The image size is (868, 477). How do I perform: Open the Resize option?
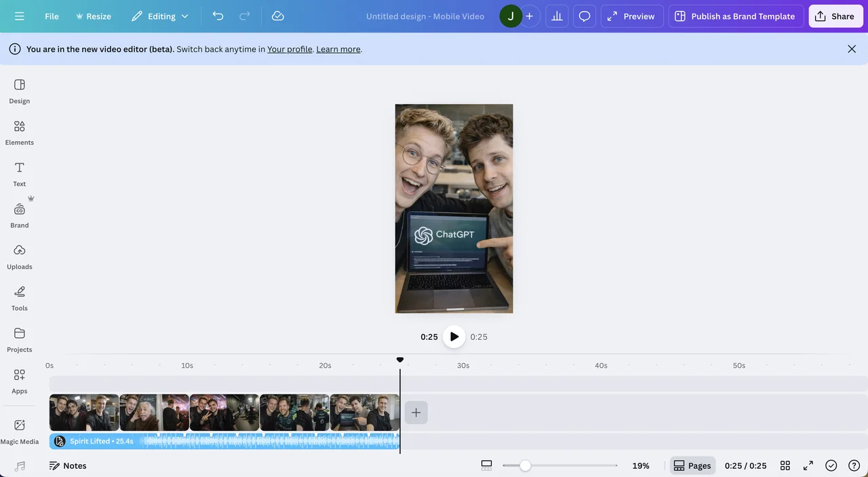tap(94, 16)
